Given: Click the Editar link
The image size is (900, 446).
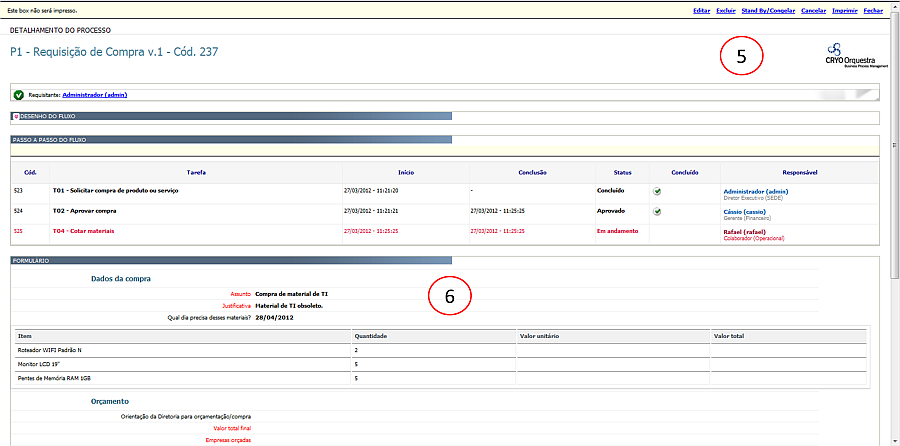Looking at the screenshot, I should [x=701, y=10].
